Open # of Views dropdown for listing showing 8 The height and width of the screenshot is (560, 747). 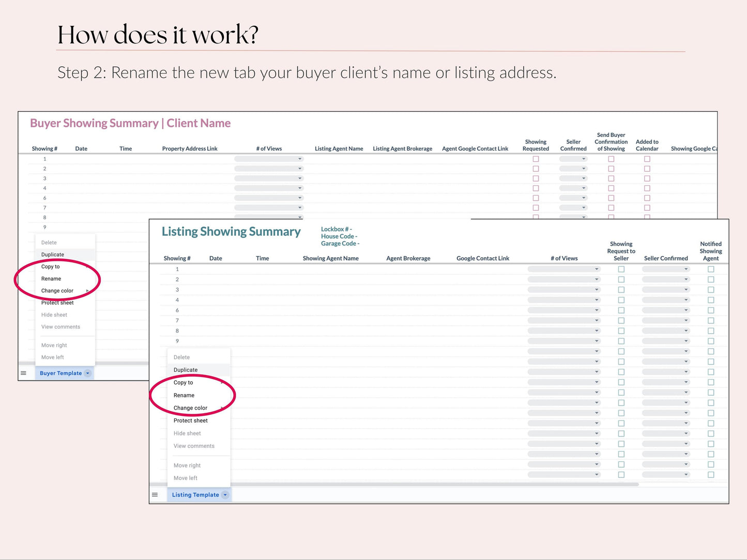[x=564, y=331]
